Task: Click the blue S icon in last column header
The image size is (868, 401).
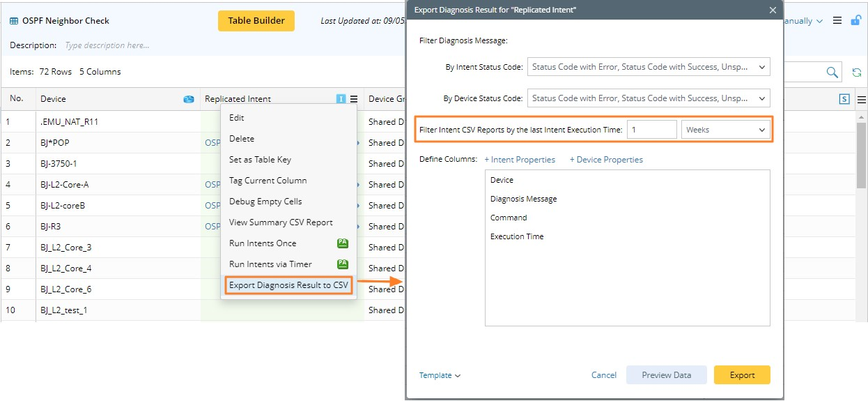Action: [844, 99]
